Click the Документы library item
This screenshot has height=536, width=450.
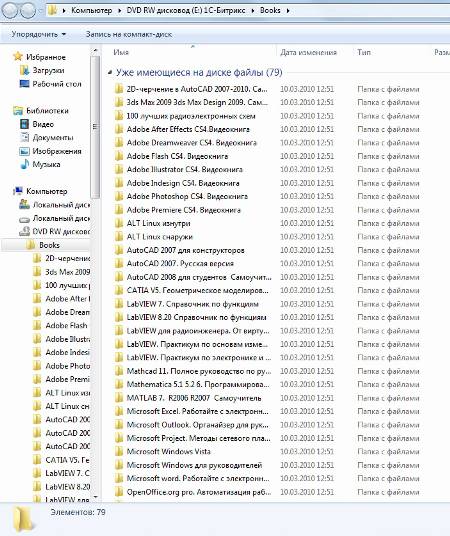[x=53, y=137]
